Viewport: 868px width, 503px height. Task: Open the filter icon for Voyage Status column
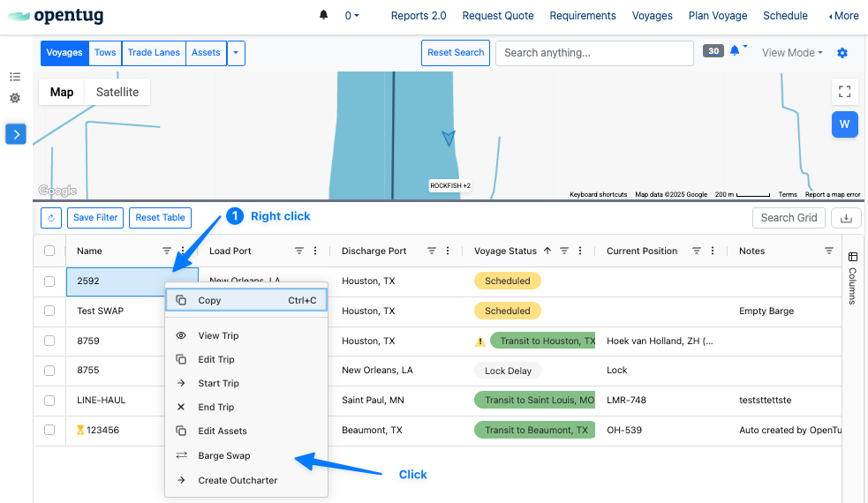coord(564,251)
